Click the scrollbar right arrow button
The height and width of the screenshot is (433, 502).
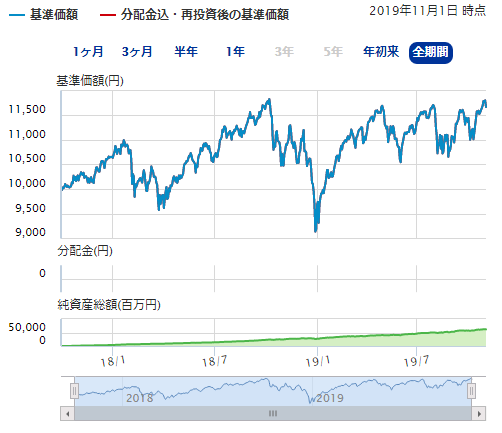(x=479, y=414)
